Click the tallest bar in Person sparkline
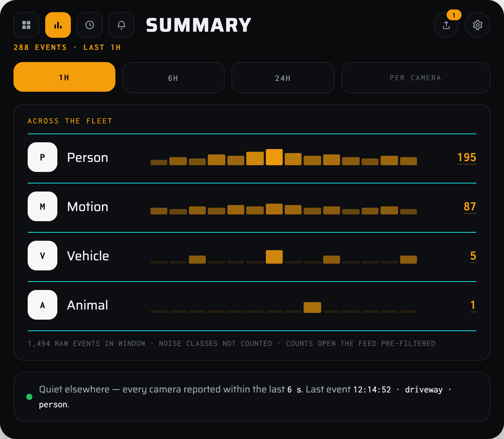Screen dimensions: 504x439 274,157
